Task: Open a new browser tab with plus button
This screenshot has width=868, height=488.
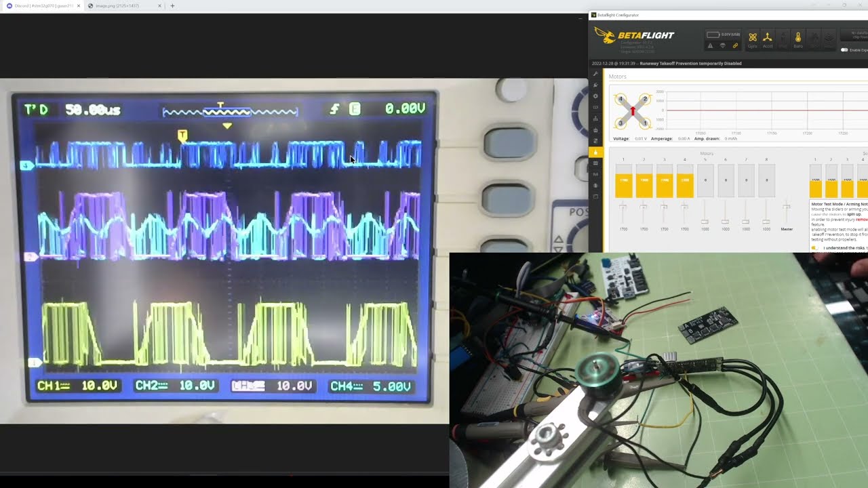Action: coord(172,5)
